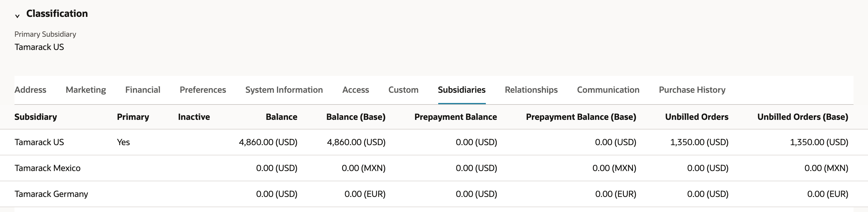The width and height of the screenshot is (868, 212).
Task: Click the plain Balance column header
Action: tap(281, 117)
